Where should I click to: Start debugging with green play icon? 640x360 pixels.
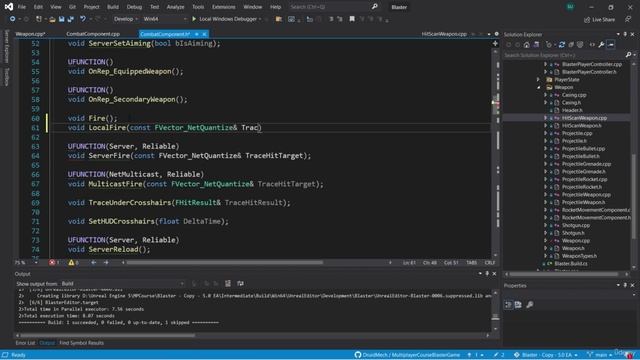[x=194, y=19]
